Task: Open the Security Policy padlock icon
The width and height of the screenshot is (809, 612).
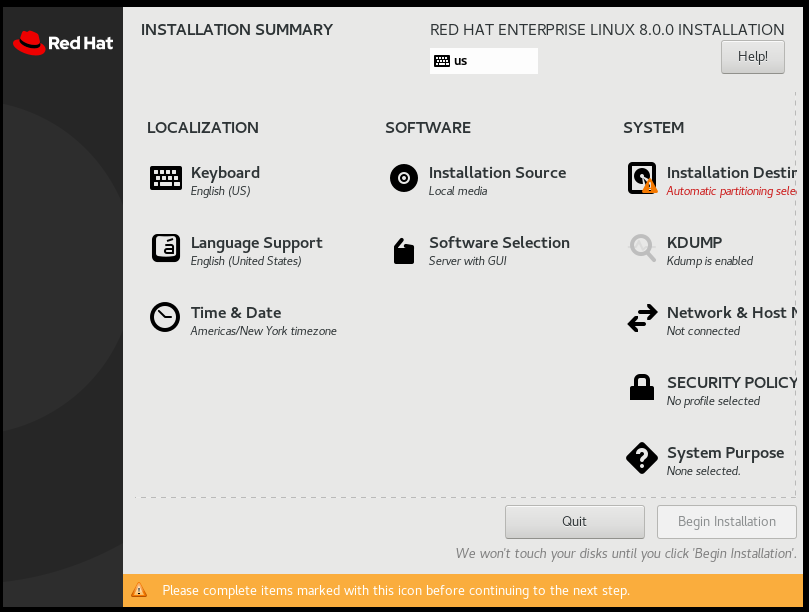Action: point(641,387)
